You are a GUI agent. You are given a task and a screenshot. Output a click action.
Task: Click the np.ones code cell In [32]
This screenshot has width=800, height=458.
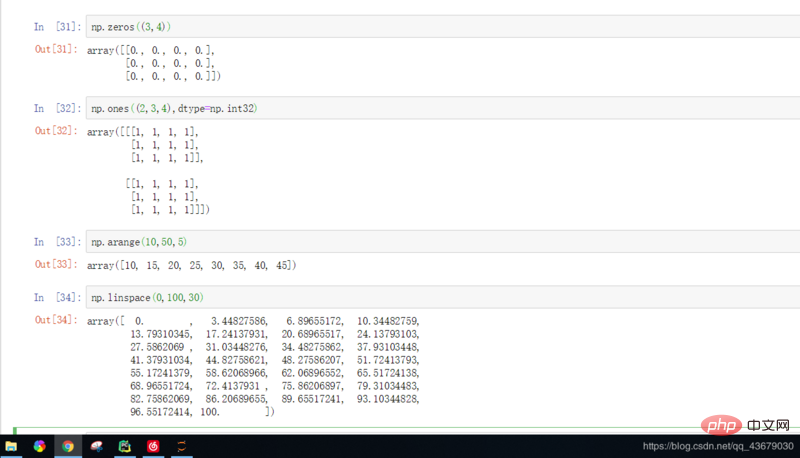(443, 108)
